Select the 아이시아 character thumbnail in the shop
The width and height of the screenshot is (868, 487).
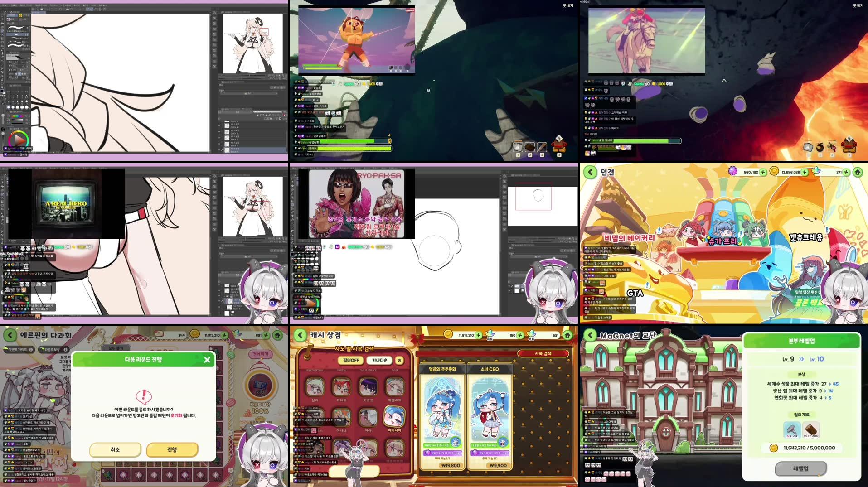click(395, 416)
